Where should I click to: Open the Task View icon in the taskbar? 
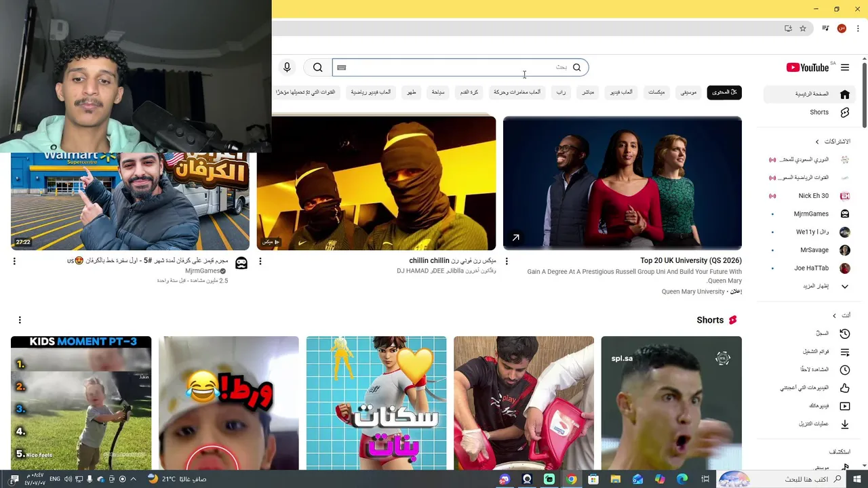click(x=705, y=479)
